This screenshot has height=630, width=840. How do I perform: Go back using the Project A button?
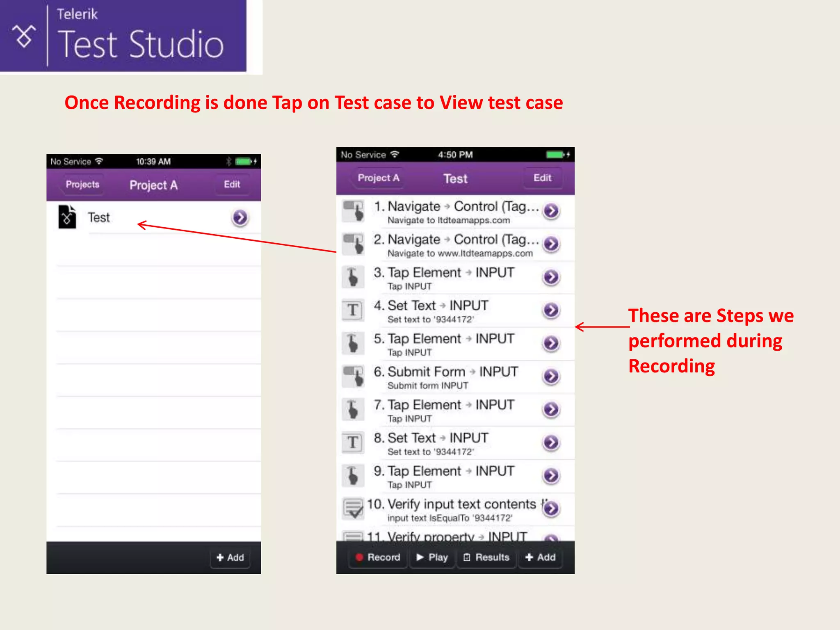[x=378, y=178]
